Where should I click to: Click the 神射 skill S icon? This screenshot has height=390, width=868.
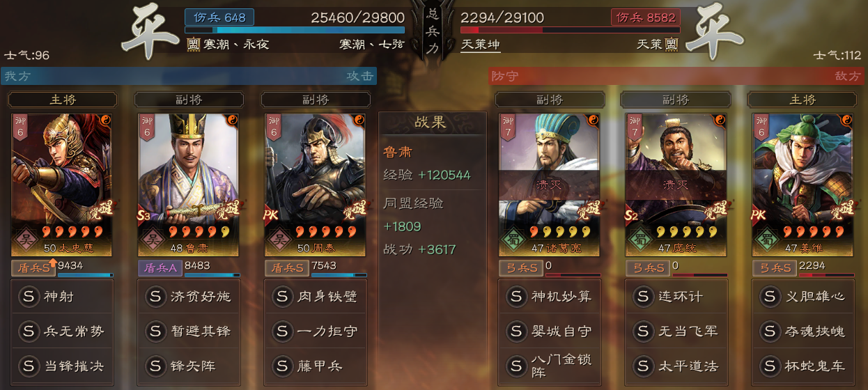[x=29, y=297]
